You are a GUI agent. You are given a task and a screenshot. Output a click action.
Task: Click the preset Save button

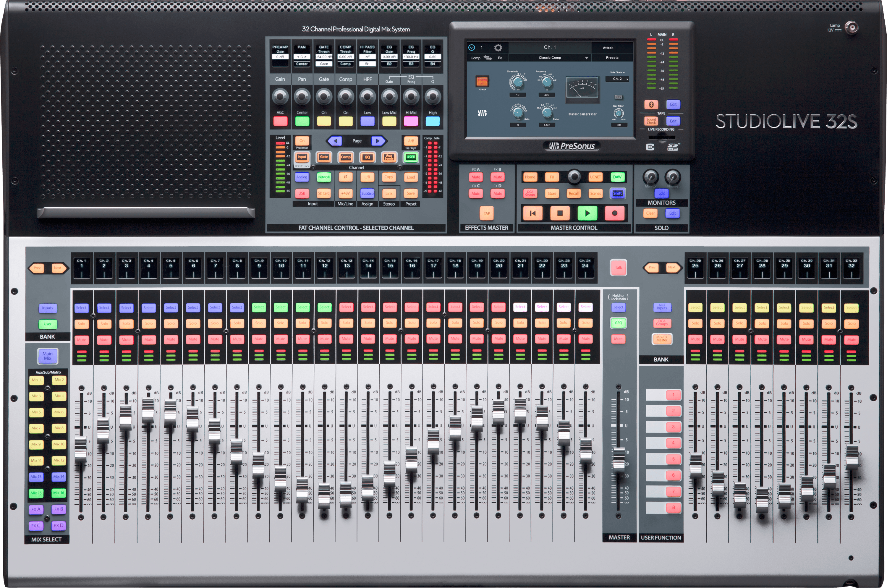411,194
